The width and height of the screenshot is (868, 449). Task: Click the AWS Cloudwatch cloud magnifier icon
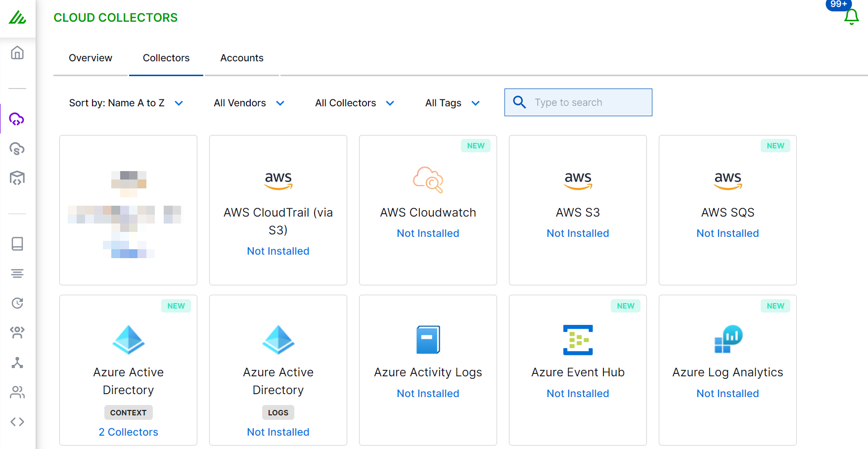[x=428, y=180]
